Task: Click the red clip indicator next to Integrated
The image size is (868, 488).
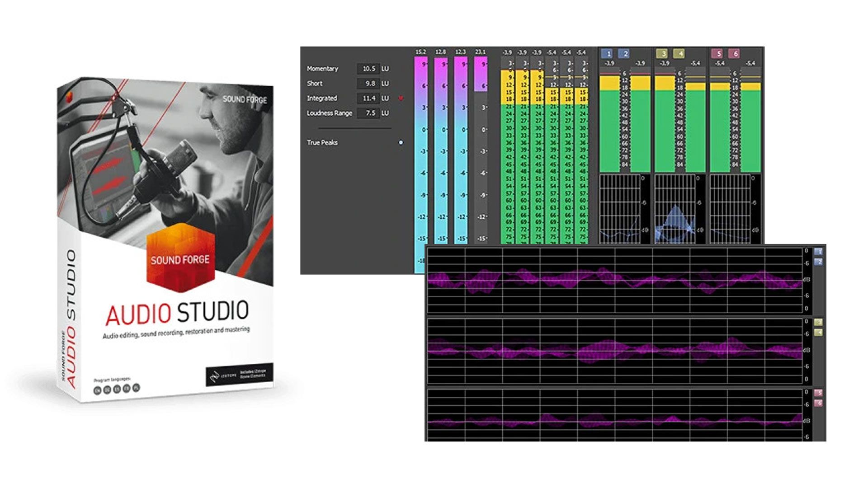Action: [x=401, y=98]
